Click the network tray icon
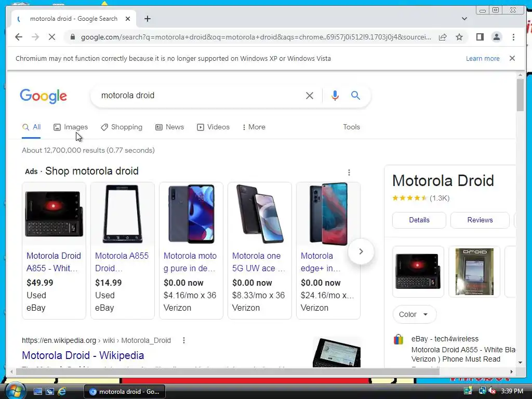532x399 pixels. [482, 391]
